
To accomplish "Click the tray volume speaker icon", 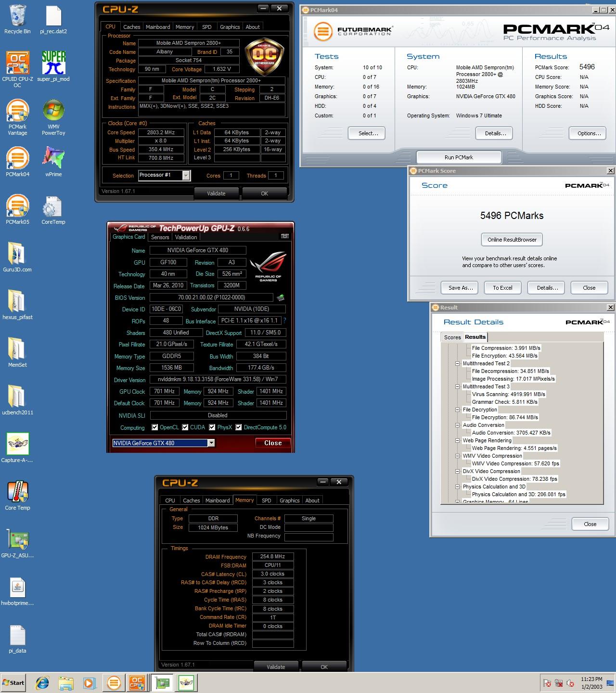I will (x=570, y=683).
